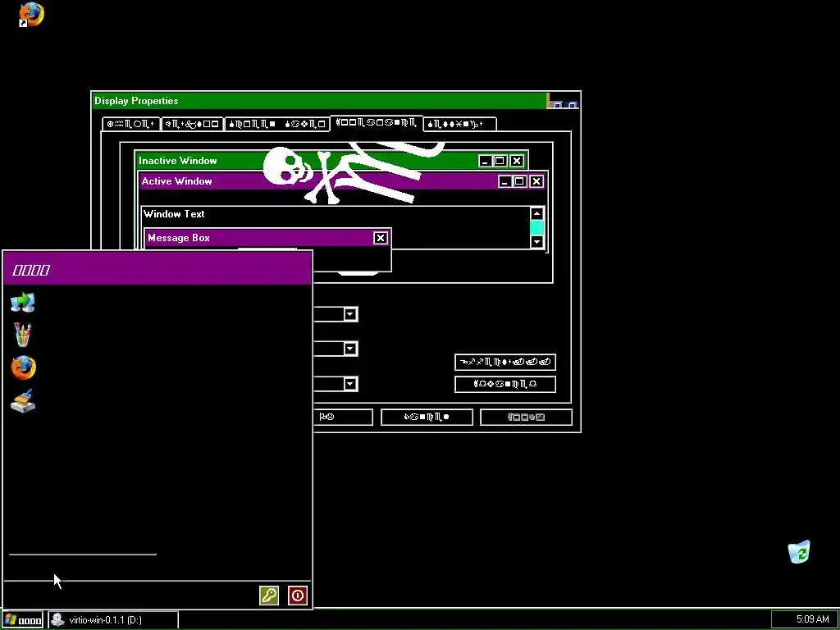840x630 pixels.
Task: Click the Apply button in Display Properties
Action: 526,417
